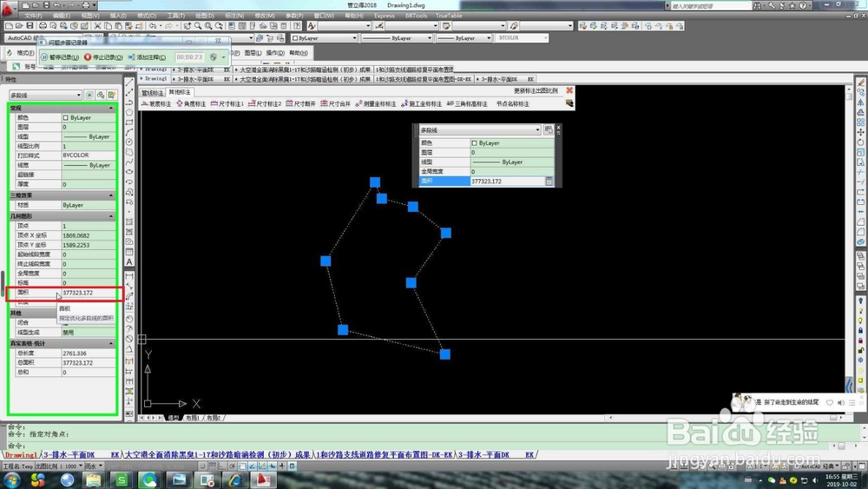
Task: Click 停止记录 in the steps recorder
Action: pos(103,57)
